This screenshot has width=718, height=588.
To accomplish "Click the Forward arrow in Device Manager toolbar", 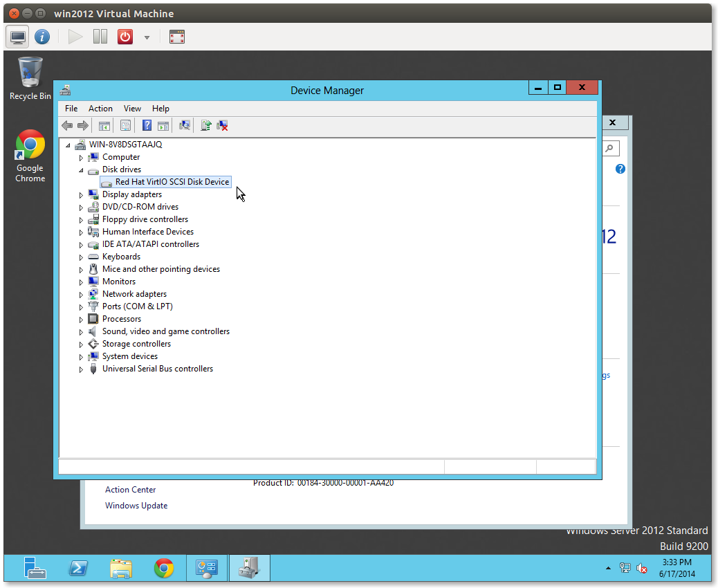I will point(83,125).
